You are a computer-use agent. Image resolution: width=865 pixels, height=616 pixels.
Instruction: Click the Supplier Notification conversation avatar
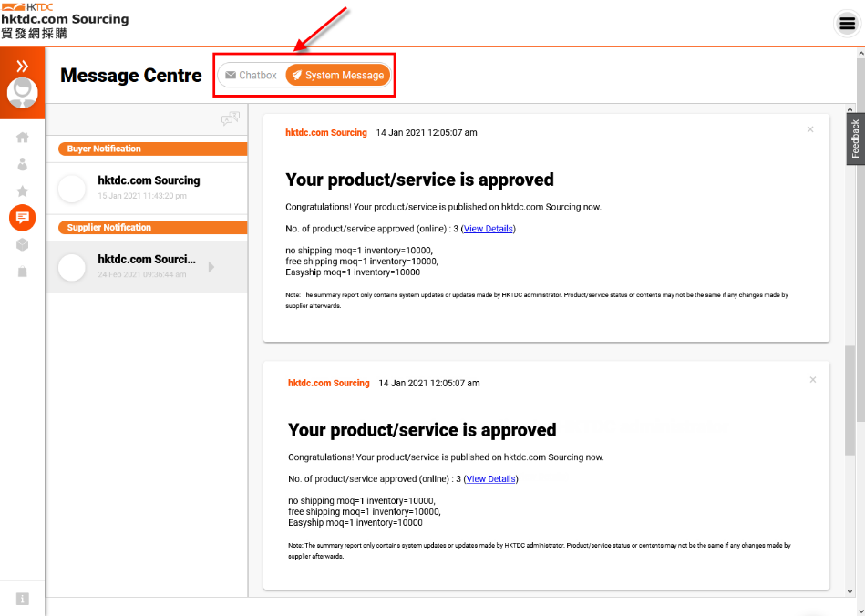coord(72,268)
